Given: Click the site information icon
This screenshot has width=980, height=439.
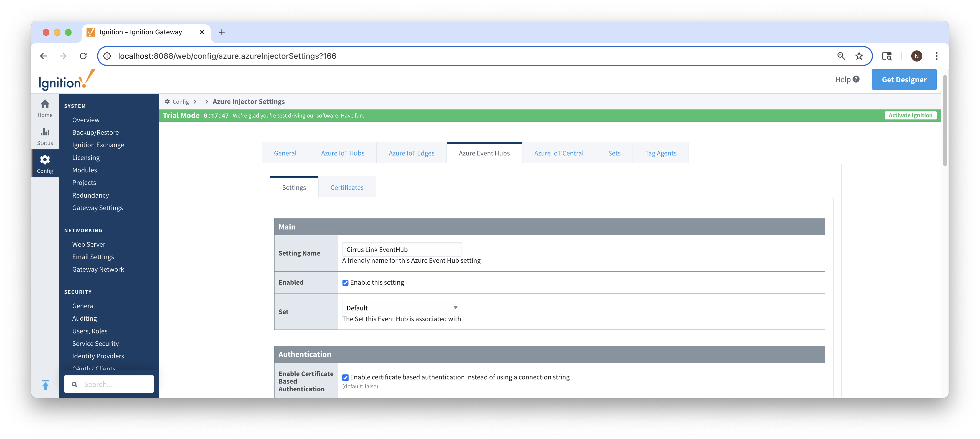Looking at the screenshot, I should (107, 56).
